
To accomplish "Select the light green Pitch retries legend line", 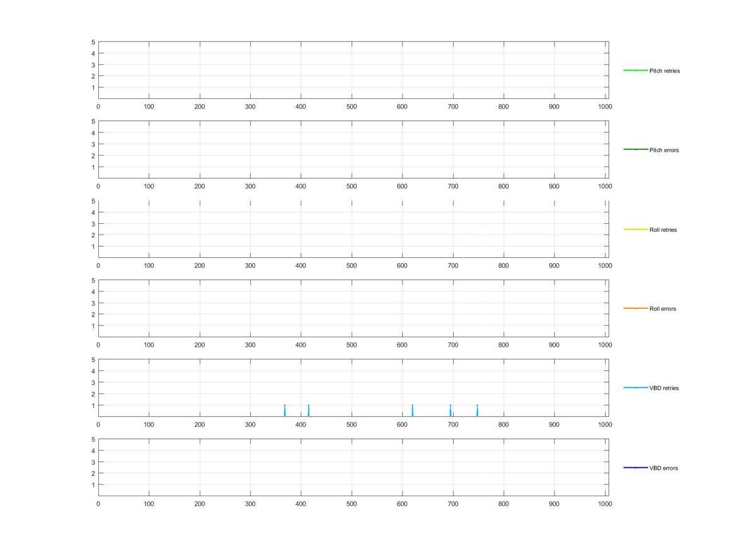I will (x=636, y=70).
